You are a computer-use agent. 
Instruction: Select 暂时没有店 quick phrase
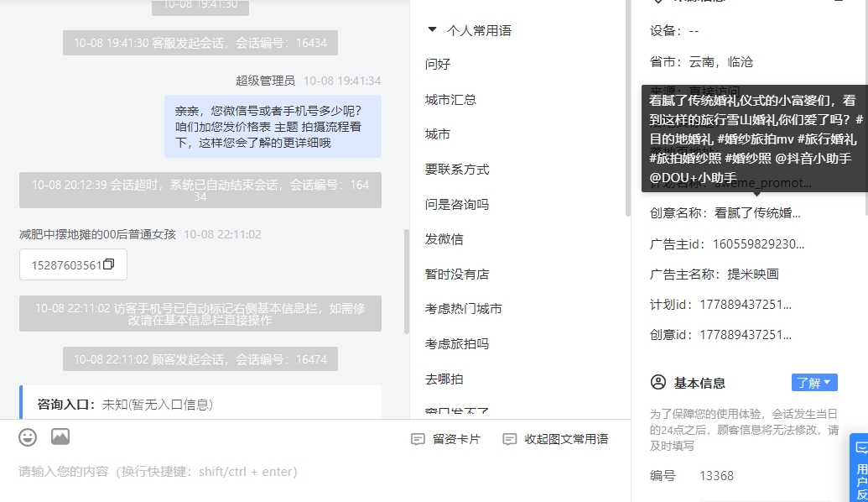pyautogui.click(x=457, y=275)
